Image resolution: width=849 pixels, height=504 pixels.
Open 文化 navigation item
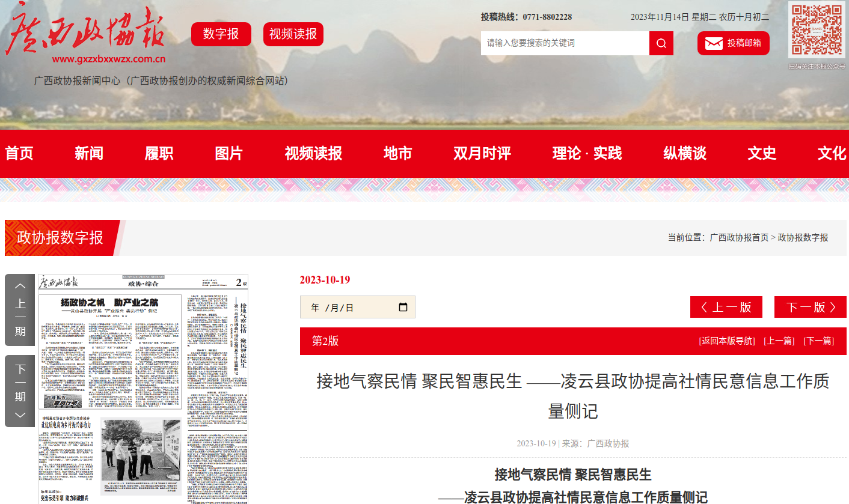832,153
